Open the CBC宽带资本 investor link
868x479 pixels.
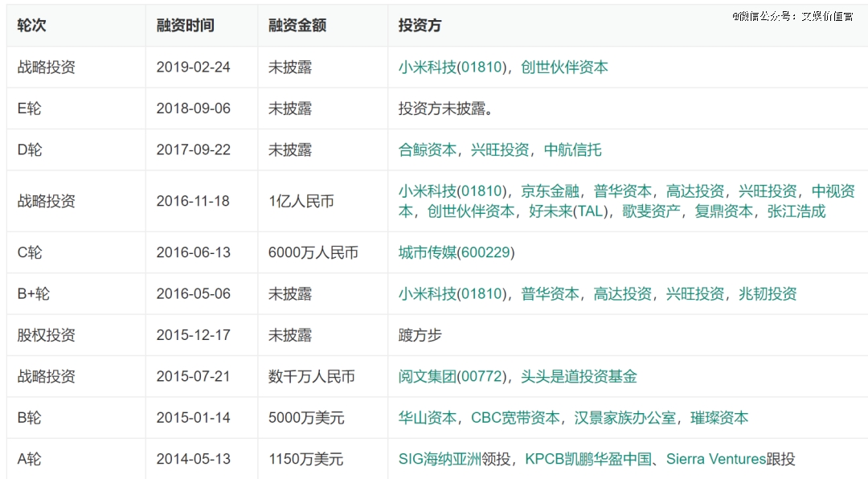tap(515, 418)
